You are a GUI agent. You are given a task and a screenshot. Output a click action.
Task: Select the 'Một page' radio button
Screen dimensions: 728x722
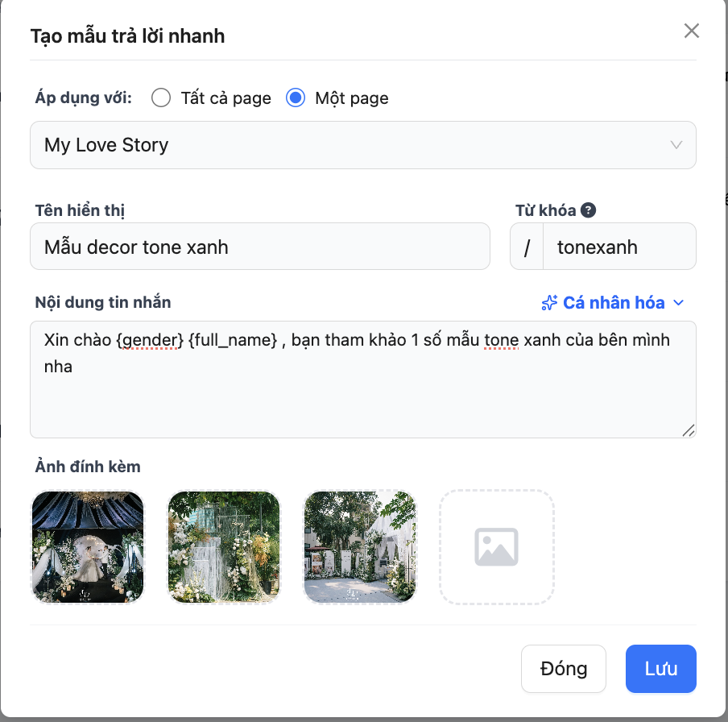coord(296,98)
